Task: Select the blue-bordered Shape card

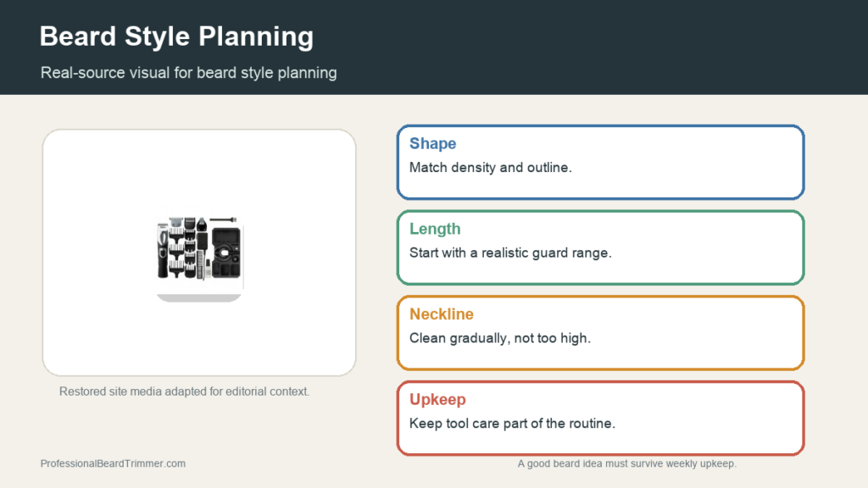Action: [601, 162]
